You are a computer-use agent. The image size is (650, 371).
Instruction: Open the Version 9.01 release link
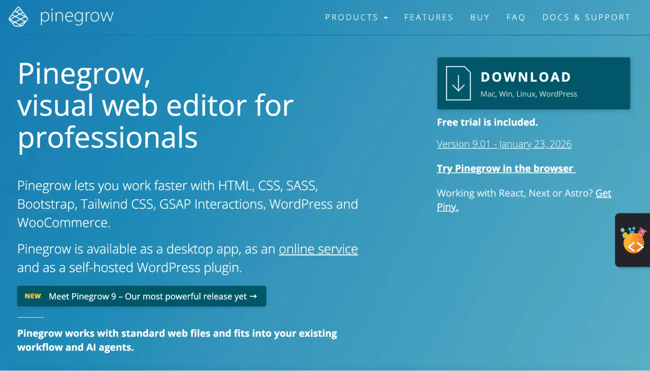point(504,144)
